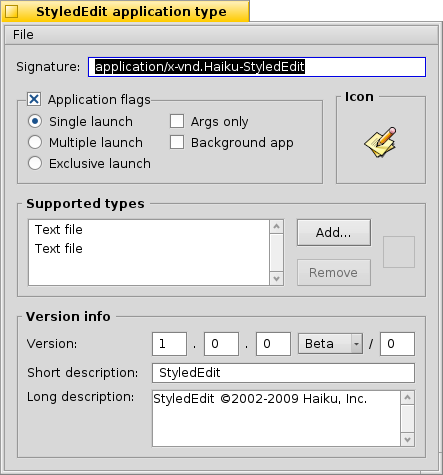Click the long description scrollbar down arrow
The image size is (443, 475).
point(408,440)
